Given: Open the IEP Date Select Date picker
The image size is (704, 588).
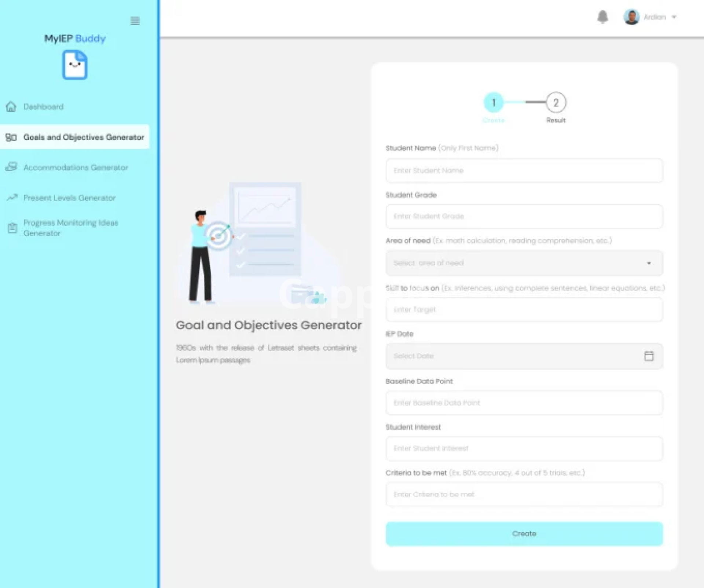Looking at the screenshot, I should pyautogui.click(x=513, y=356).
